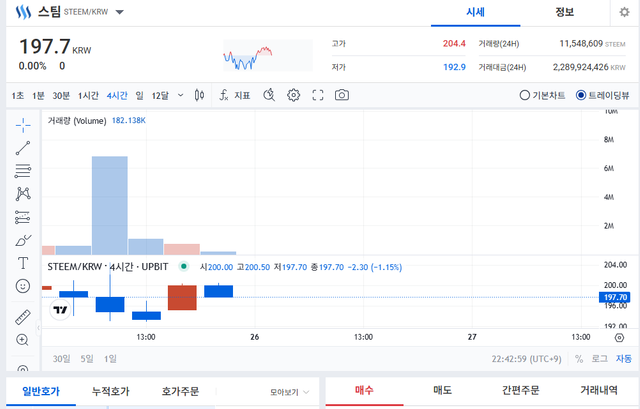Open the 간편주문 tab

520,391
